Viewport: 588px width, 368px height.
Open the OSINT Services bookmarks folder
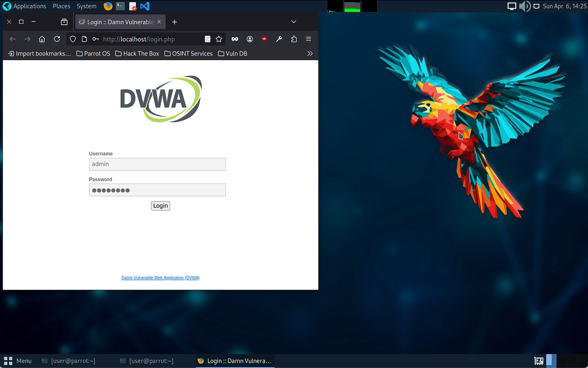(188, 54)
